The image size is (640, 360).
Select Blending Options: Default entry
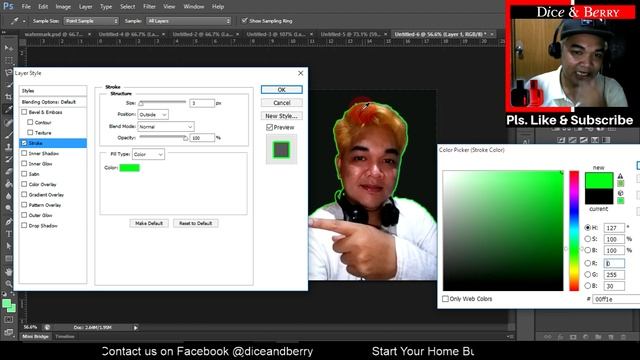(53, 102)
